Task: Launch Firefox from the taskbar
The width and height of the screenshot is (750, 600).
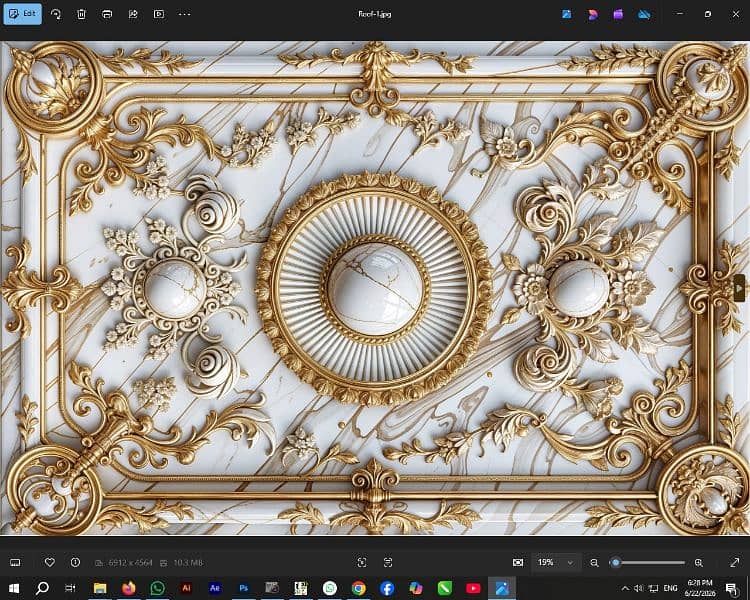Action: coord(128,588)
